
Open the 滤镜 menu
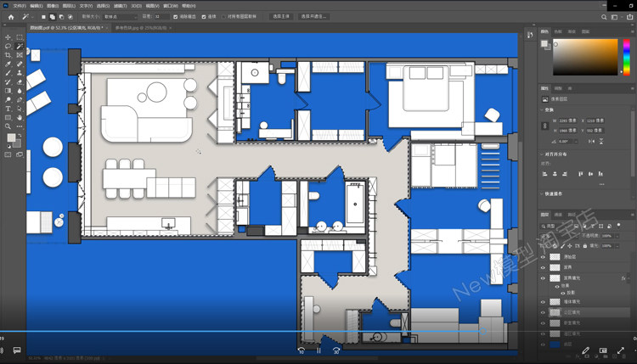click(120, 5)
